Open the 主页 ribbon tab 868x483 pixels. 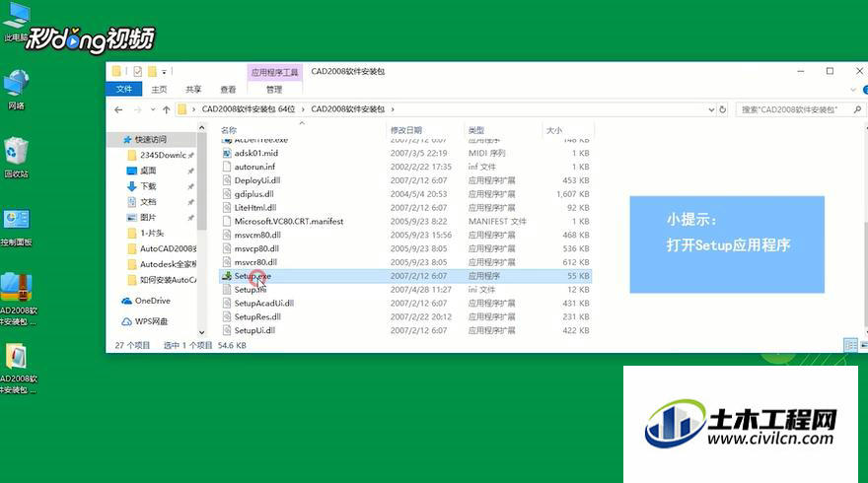click(159, 89)
